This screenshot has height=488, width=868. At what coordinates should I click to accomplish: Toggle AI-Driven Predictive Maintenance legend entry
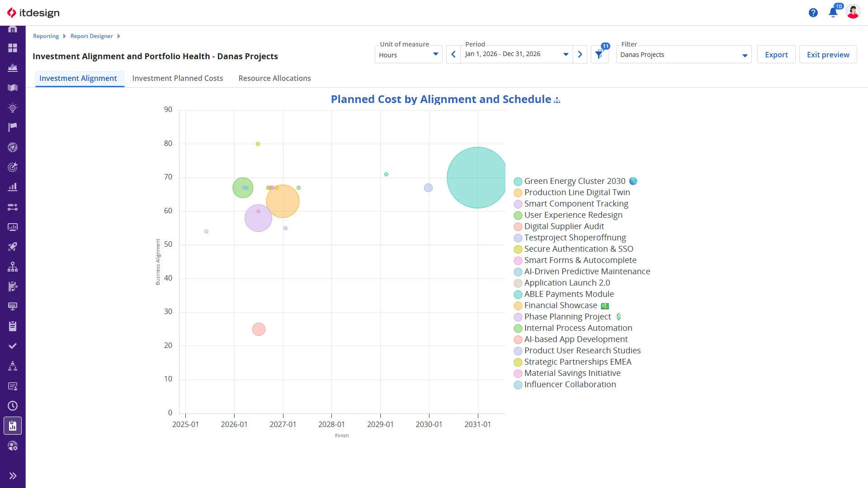(582, 272)
